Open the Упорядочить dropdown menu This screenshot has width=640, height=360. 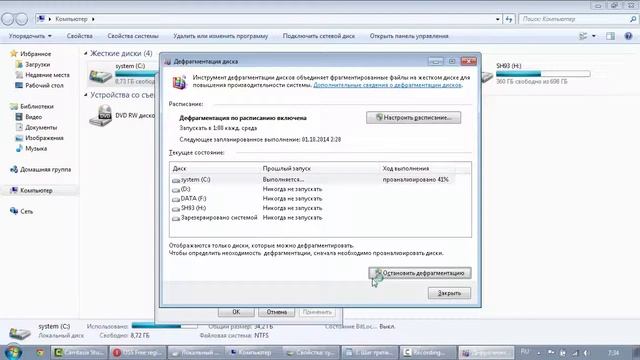point(30,36)
